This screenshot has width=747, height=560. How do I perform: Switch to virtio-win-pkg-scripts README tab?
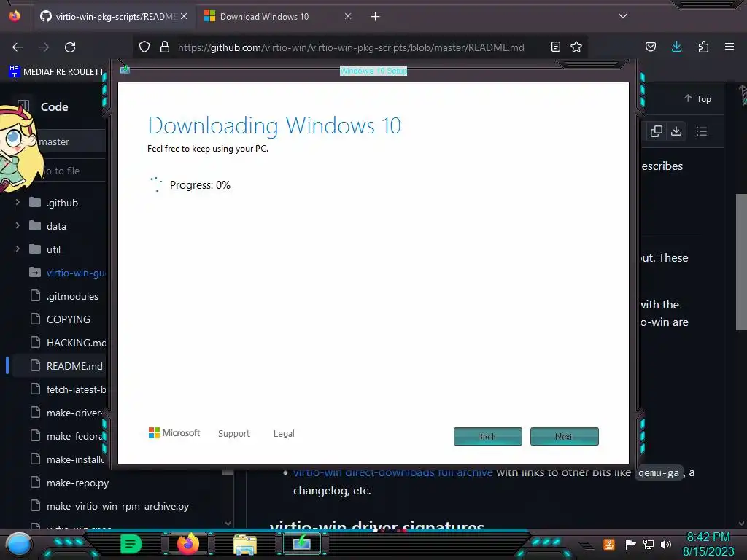pos(113,17)
